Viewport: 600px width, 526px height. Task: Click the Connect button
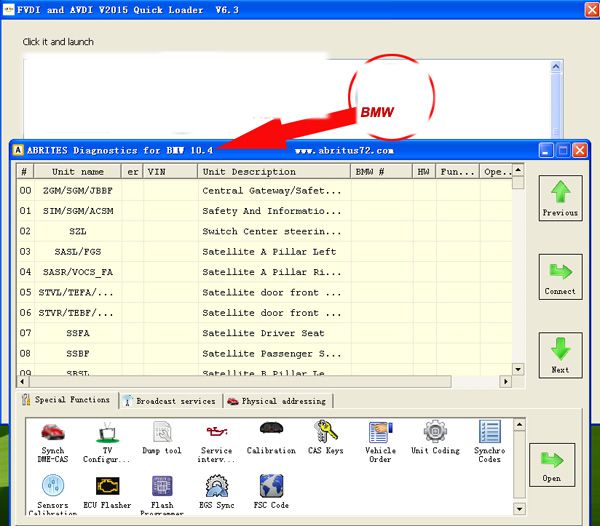[561, 277]
